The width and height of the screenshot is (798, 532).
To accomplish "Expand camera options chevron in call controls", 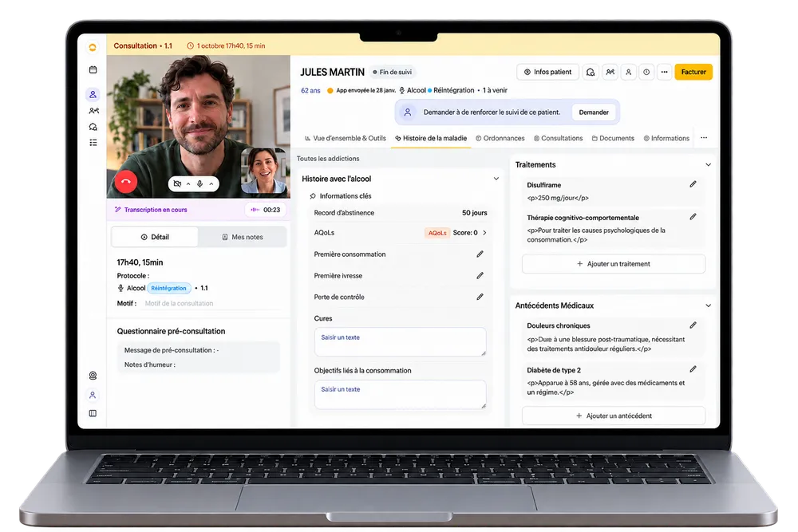I will [x=188, y=183].
